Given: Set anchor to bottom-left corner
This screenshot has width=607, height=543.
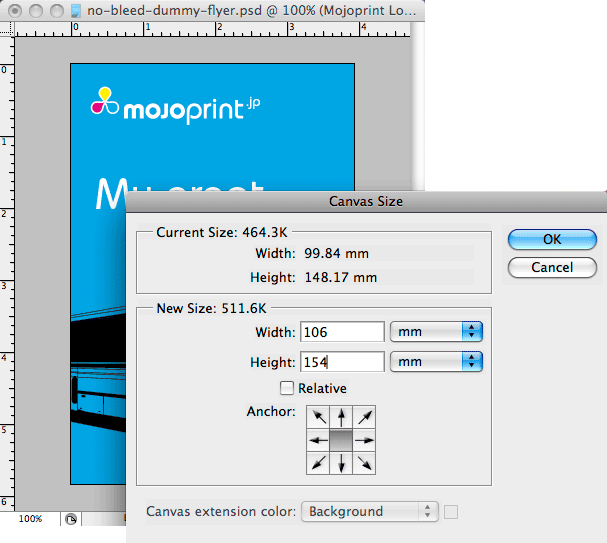Looking at the screenshot, I should (x=319, y=463).
